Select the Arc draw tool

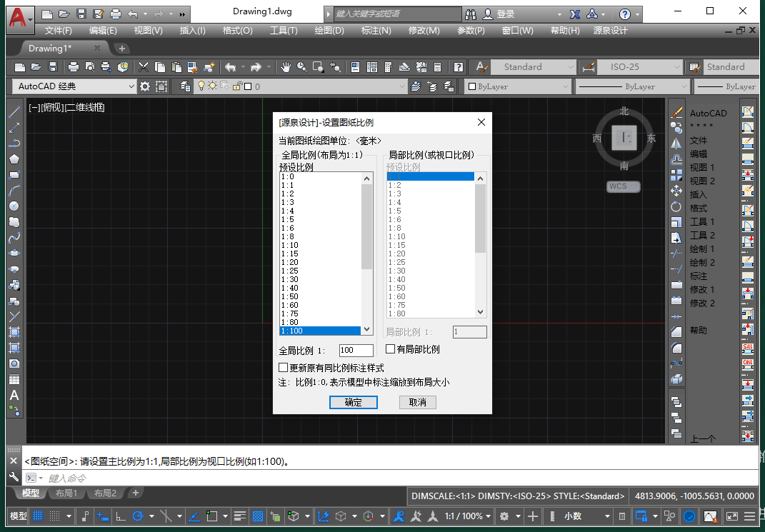14,191
